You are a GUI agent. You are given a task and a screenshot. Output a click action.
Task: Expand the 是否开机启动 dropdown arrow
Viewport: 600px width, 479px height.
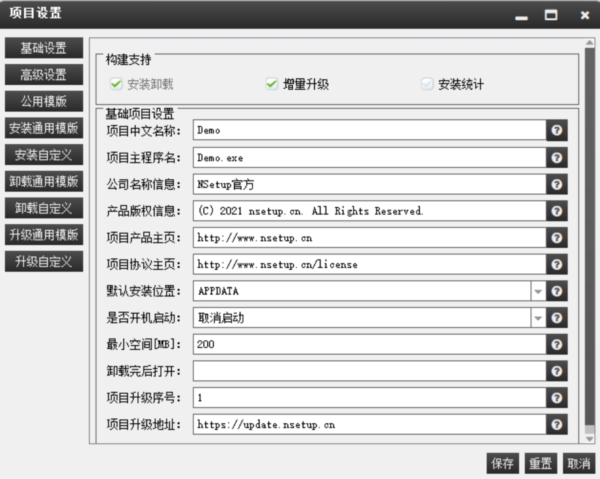(538, 318)
